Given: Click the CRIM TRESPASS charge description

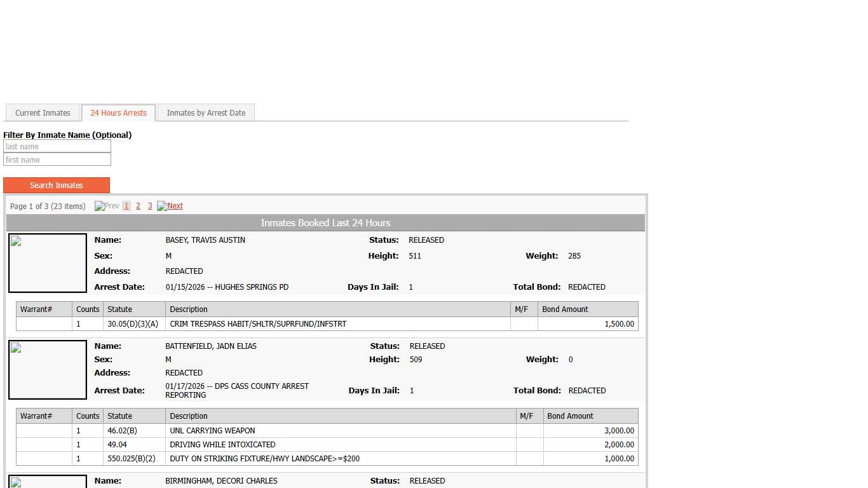Looking at the screenshot, I should (x=258, y=324).
